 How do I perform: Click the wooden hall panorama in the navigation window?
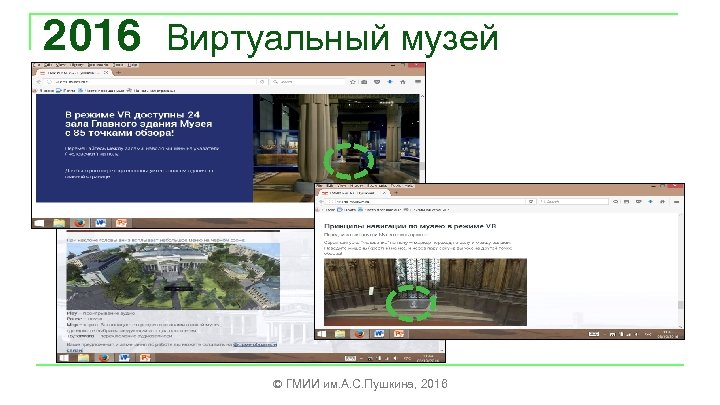[x=425, y=292]
